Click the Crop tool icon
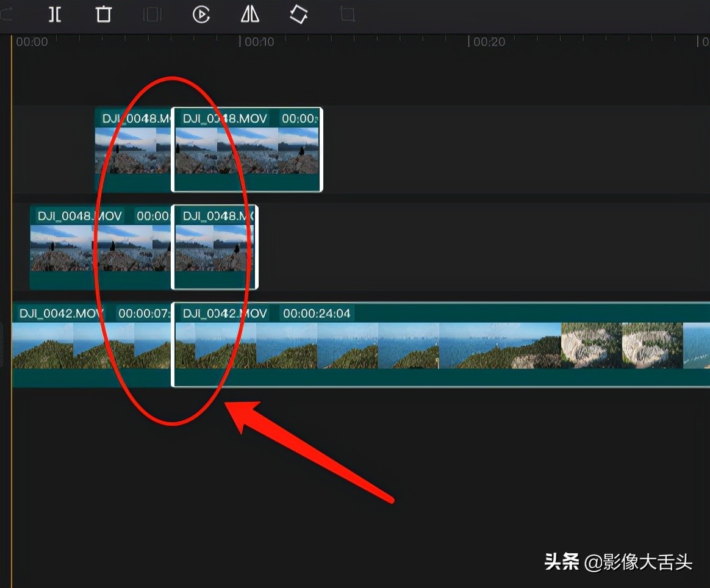 (347, 14)
